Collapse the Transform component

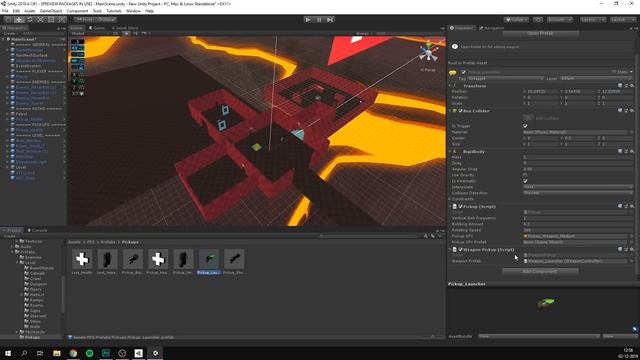(451, 86)
